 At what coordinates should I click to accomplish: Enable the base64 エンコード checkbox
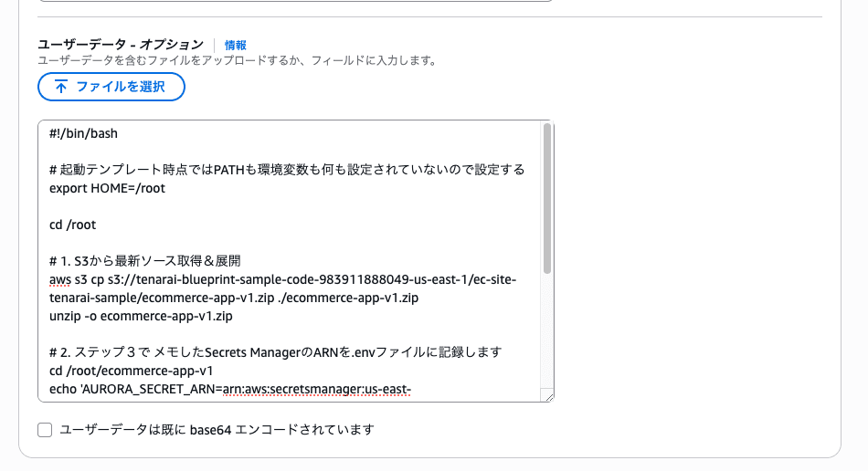tap(45, 430)
